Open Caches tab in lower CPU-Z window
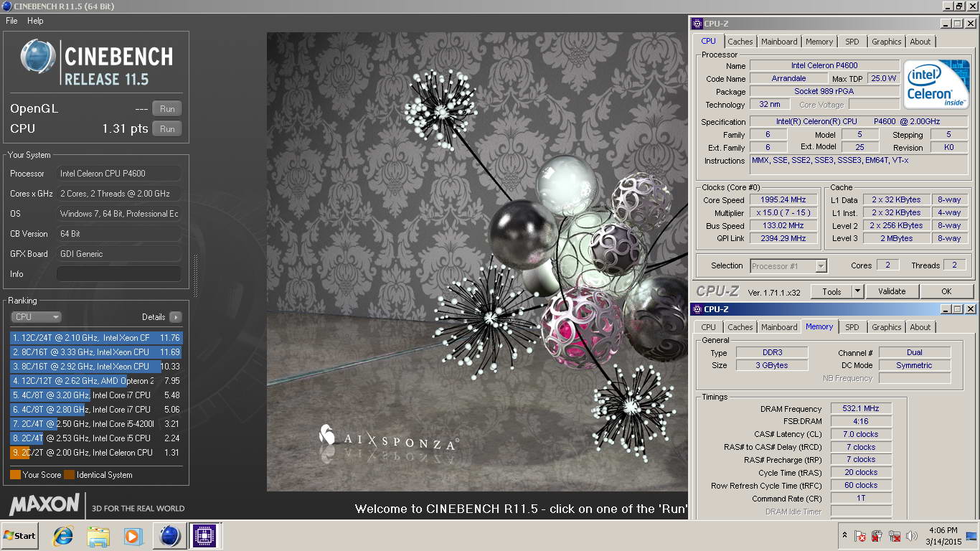Viewport: 980px width, 551px height. 740,327
